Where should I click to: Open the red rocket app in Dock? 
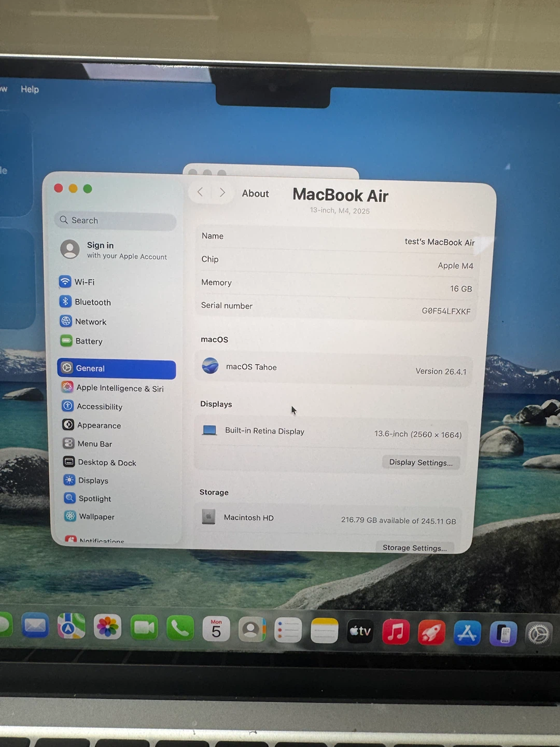[x=431, y=632]
